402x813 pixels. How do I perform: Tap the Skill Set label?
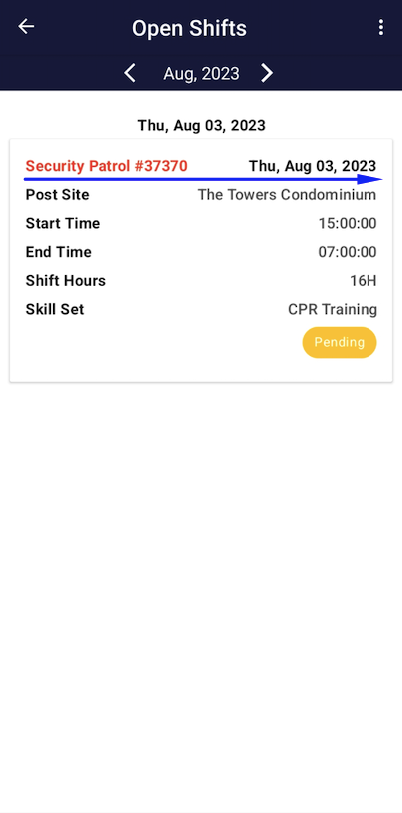click(55, 310)
